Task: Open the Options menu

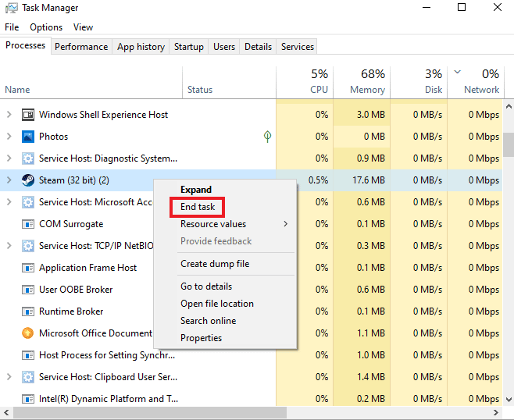Action: pos(46,27)
